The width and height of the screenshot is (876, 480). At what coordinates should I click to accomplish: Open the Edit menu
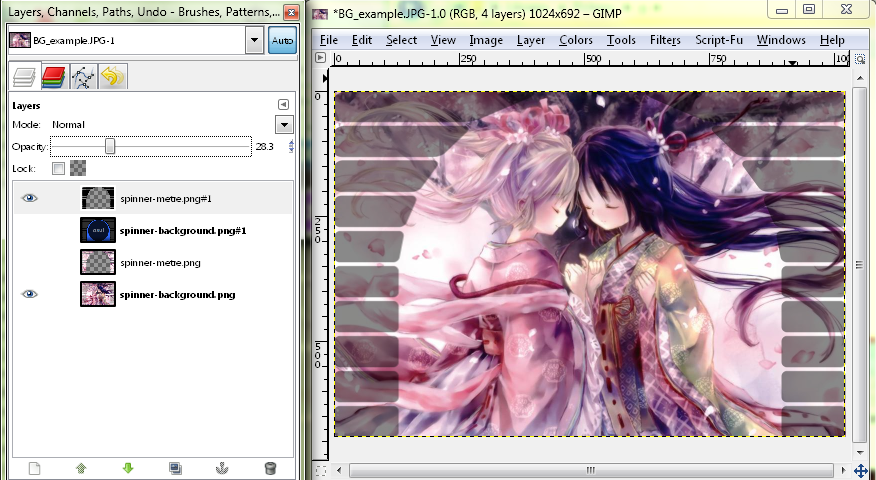pyautogui.click(x=362, y=40)
